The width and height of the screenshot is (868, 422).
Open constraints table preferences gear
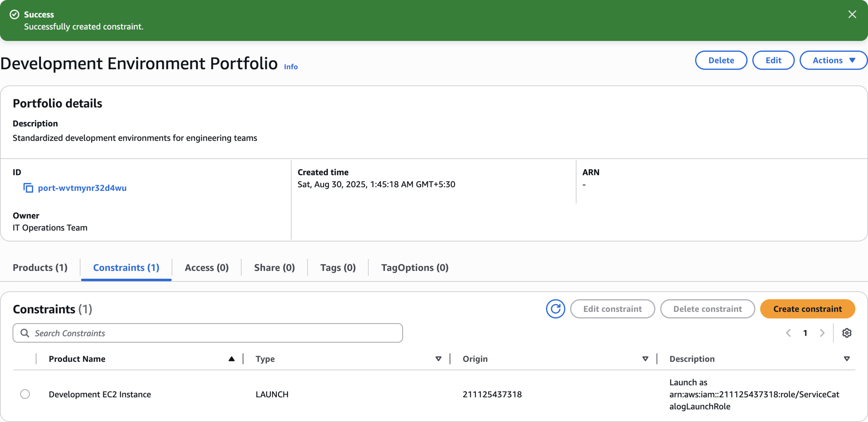[x=846, y=333]
